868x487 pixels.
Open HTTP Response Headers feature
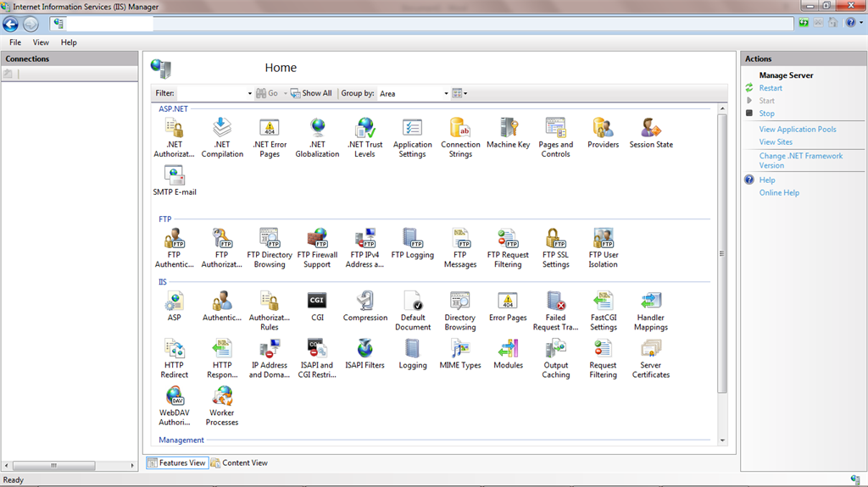[x=222, y=358]
